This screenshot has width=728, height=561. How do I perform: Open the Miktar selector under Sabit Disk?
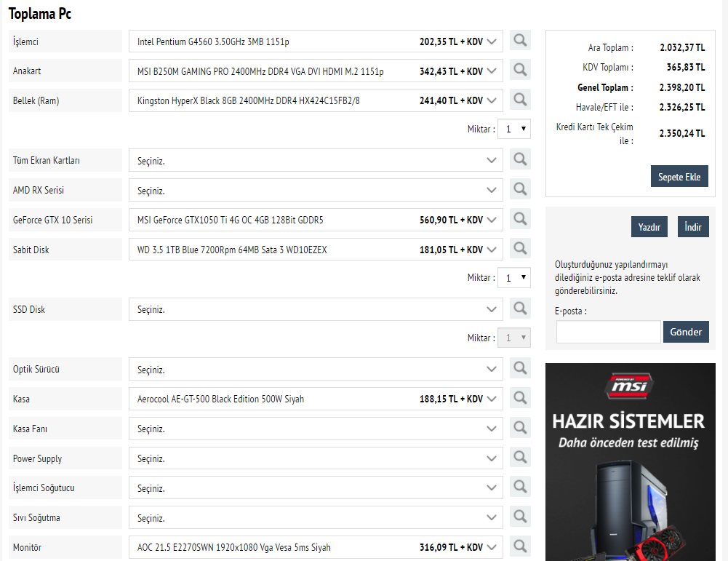[x=514, y=278]
